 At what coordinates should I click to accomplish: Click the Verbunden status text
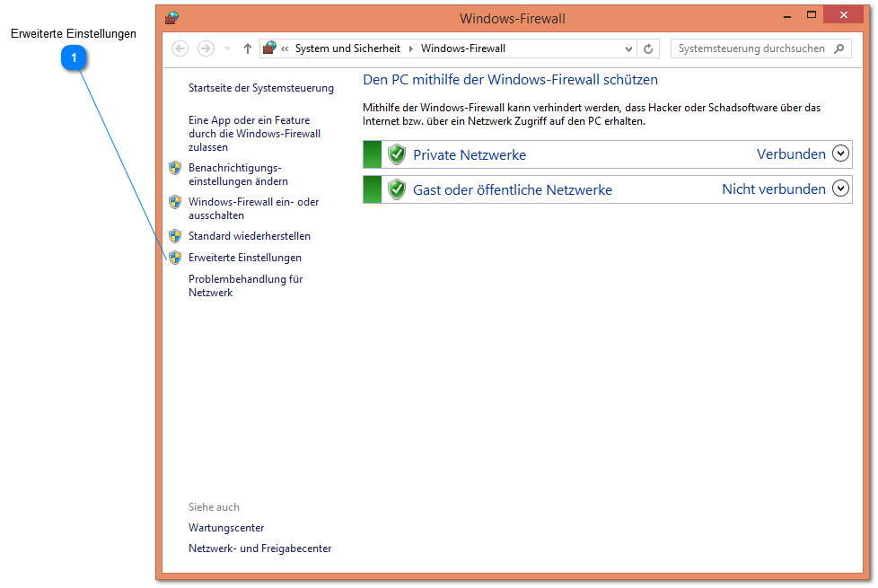(791, 154)
